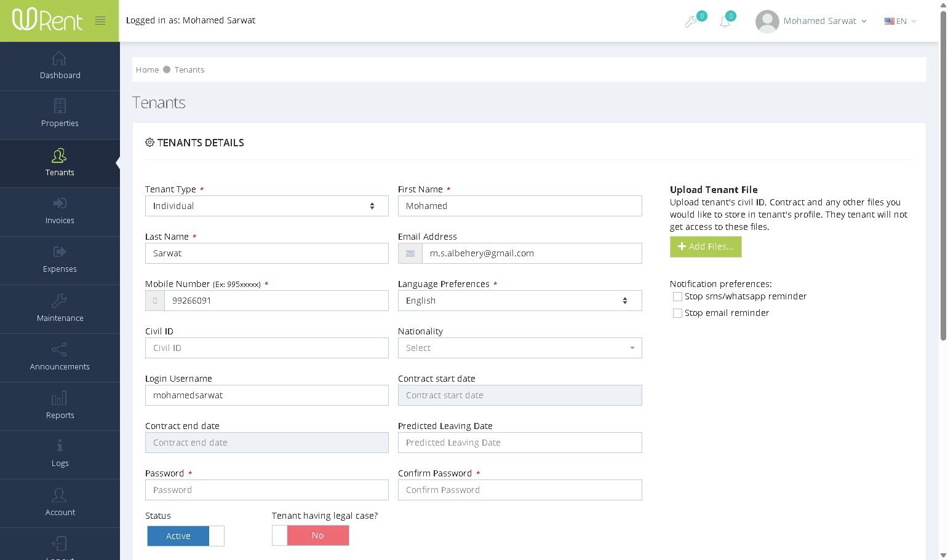This screenshot has width=948, height=560.
Task: Open the Mohamed Sarwat user menu
Action: [811, 21]
